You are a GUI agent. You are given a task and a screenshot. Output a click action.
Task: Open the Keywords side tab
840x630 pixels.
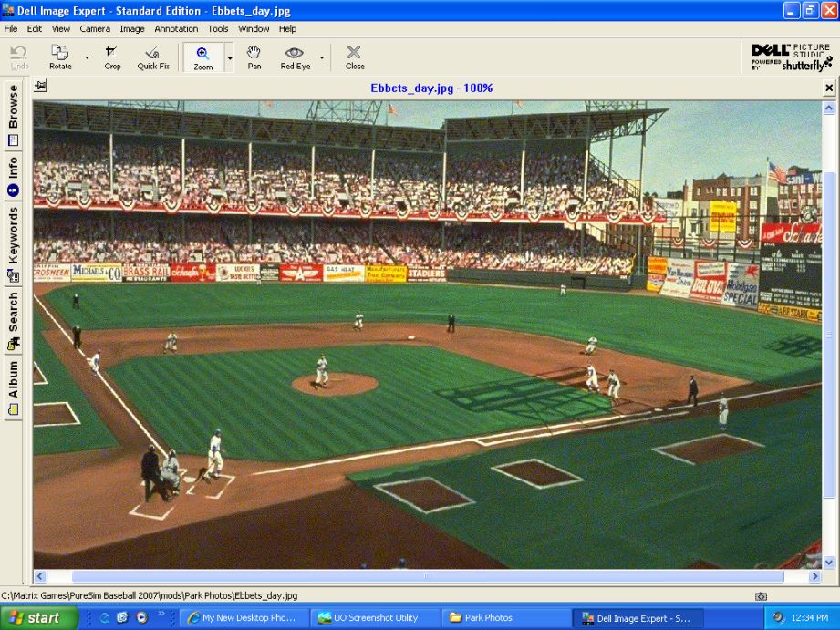coord(13,244)
